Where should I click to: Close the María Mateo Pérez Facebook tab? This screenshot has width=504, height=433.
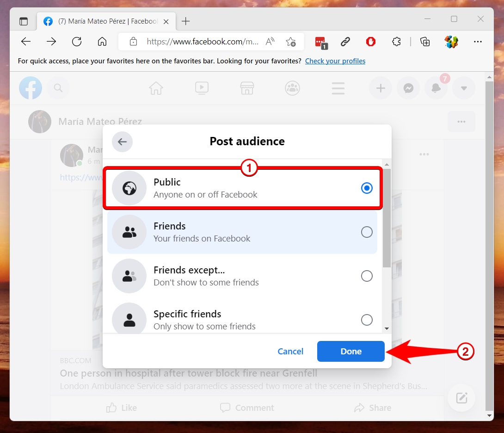(x=166, y=22)
